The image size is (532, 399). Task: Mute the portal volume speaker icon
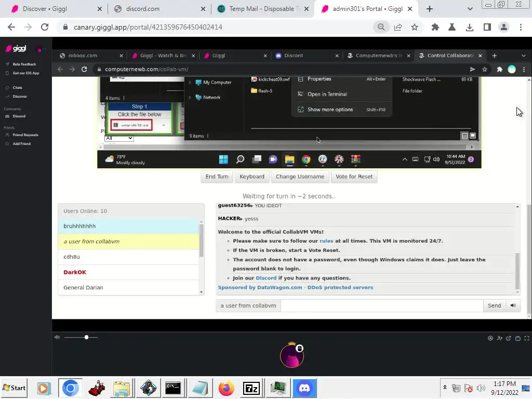pyautogui.click(x=57, y=337)
